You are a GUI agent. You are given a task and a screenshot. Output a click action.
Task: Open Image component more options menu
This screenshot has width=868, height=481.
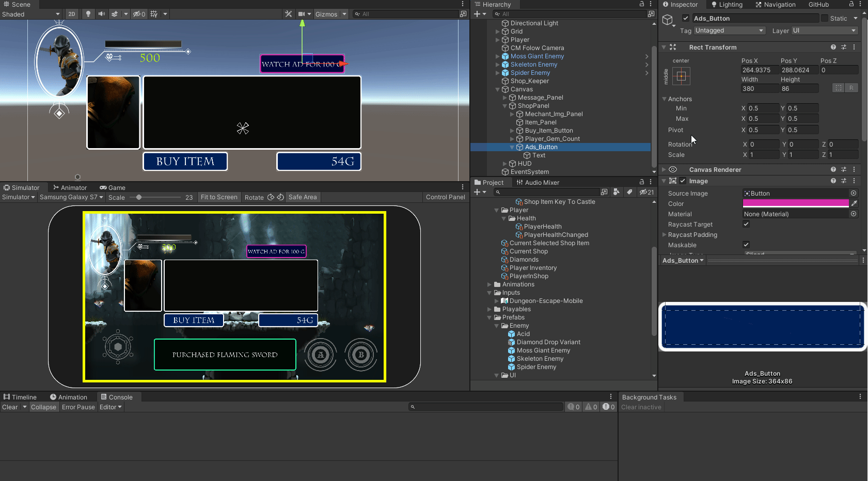click(x=854, y=181)
